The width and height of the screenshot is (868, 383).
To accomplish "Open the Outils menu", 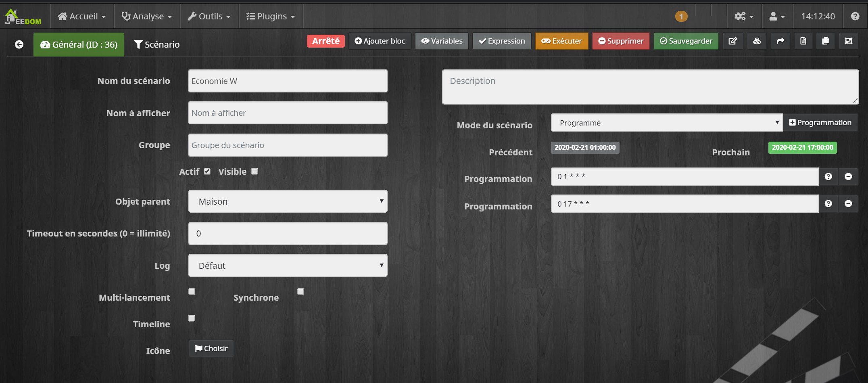I will (x=209, y=17).
